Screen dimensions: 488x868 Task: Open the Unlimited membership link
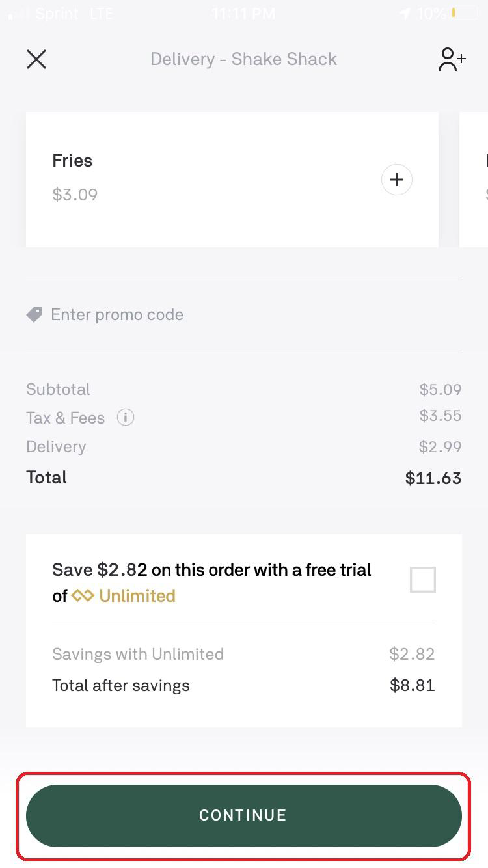(x=135, y=595)
